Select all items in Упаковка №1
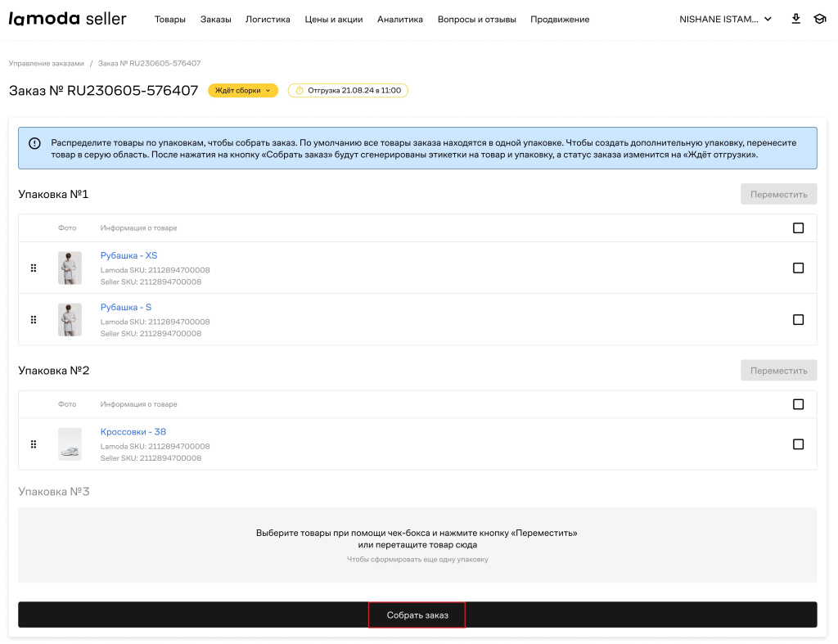This screenshot has height=644, width=838. (798, 228)
